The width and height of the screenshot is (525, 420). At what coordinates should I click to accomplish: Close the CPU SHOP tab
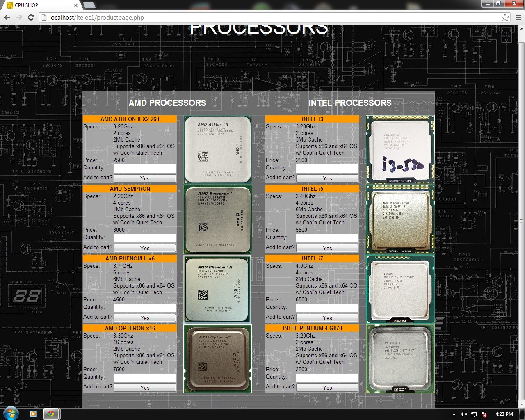tap(76, 5)
